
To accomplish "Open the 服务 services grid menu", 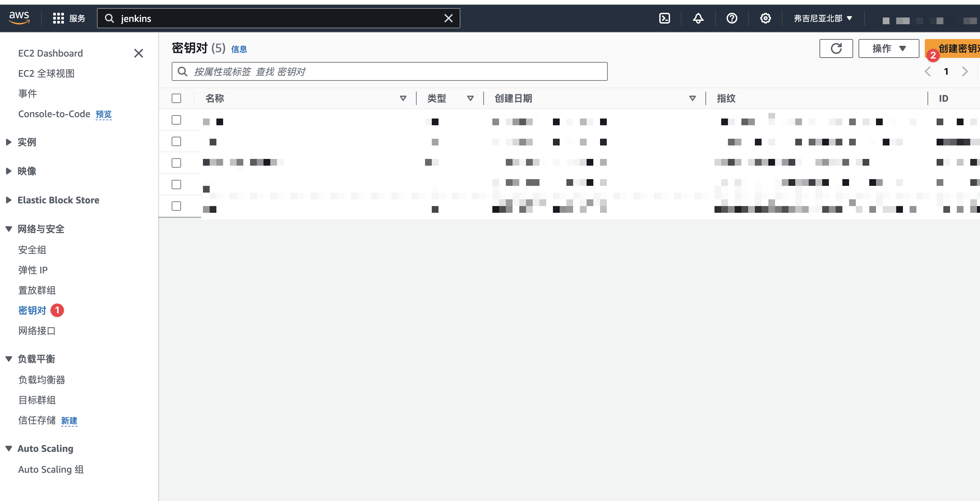I will tap(69, 18).
